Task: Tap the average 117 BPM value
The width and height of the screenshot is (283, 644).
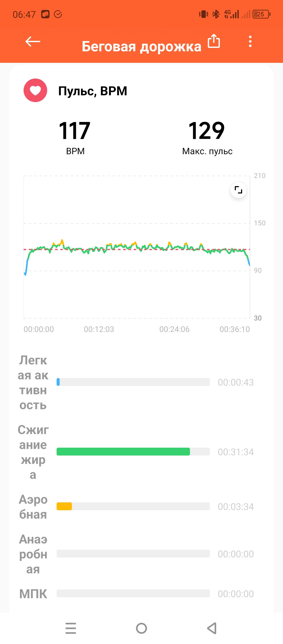Action: 75,131
